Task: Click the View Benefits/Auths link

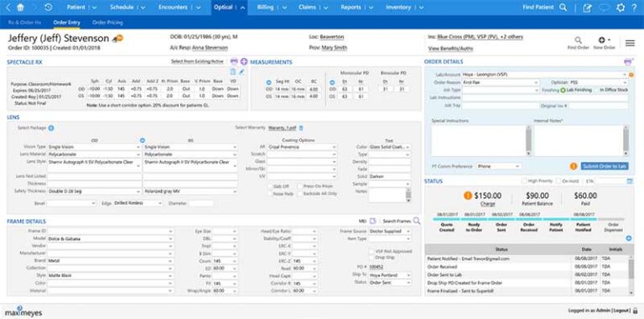Action: pos(450,49)
